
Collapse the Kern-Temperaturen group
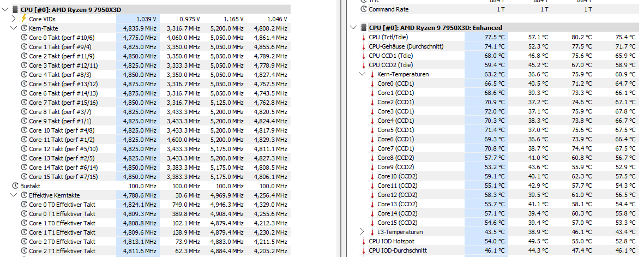362,74
